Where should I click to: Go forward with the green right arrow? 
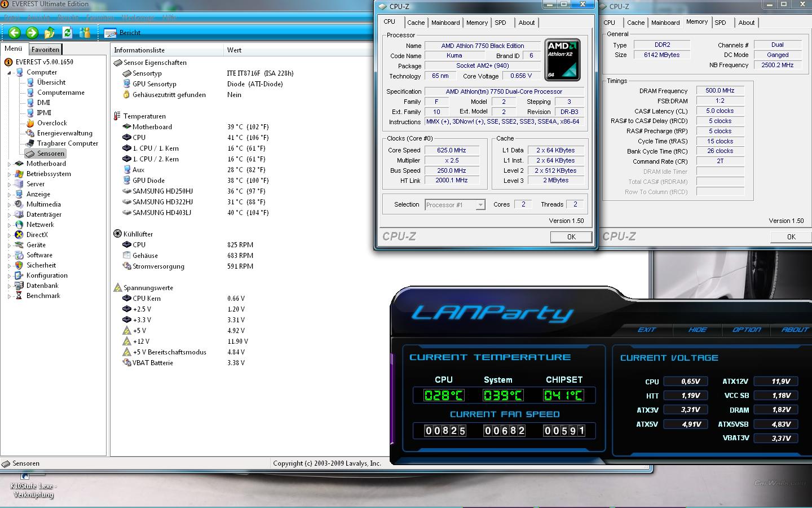(x=32, y=32)
